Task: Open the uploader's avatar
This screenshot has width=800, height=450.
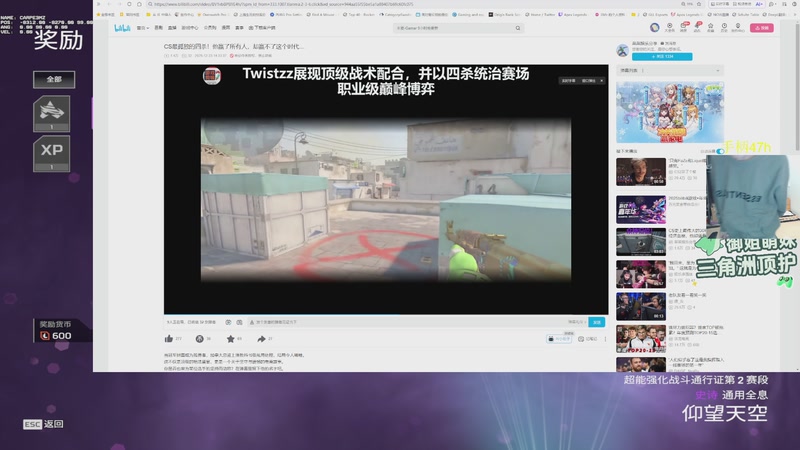Action: coord(622,50)
